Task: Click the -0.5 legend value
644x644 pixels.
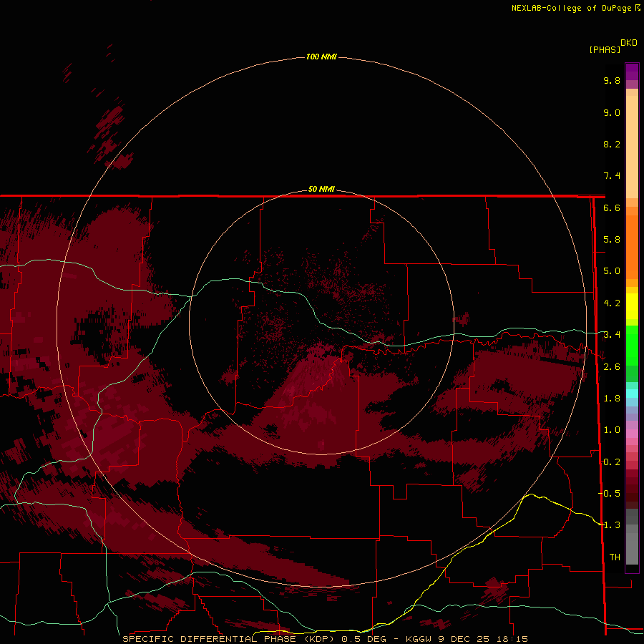Action: 609,494
